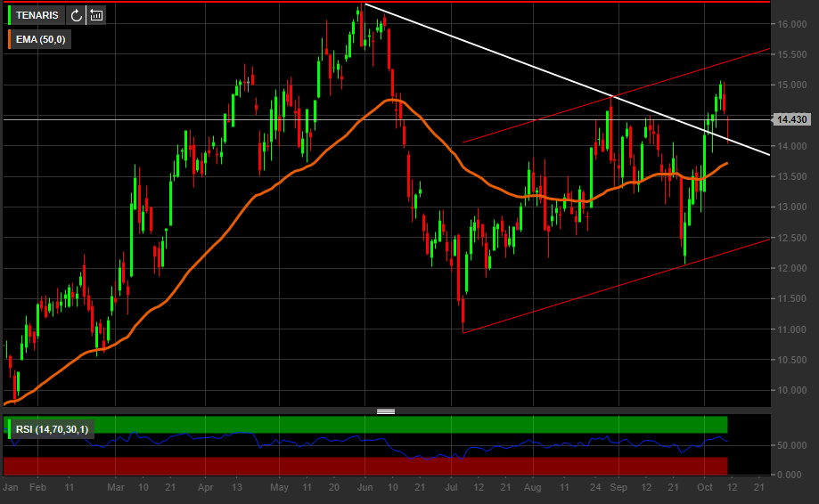The image size is (819, 504).
Task: Click the red horizontal line at chart top
Action: (535, 2)
